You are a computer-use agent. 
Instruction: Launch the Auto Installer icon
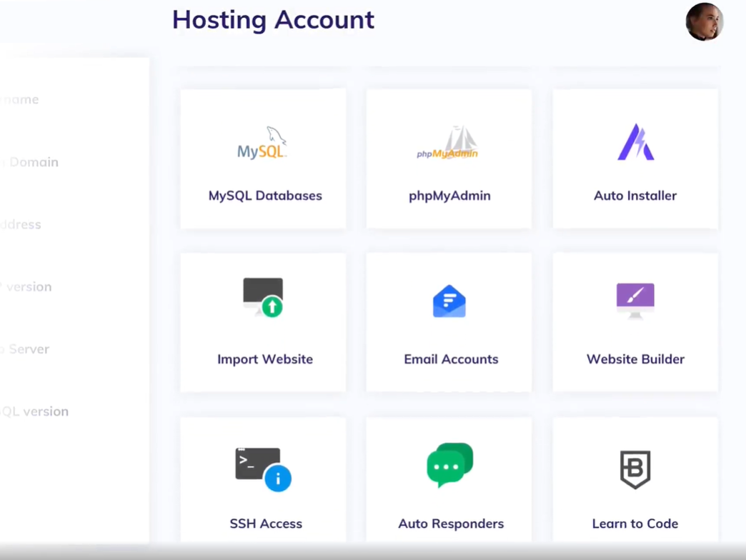(x=635, y=142)
